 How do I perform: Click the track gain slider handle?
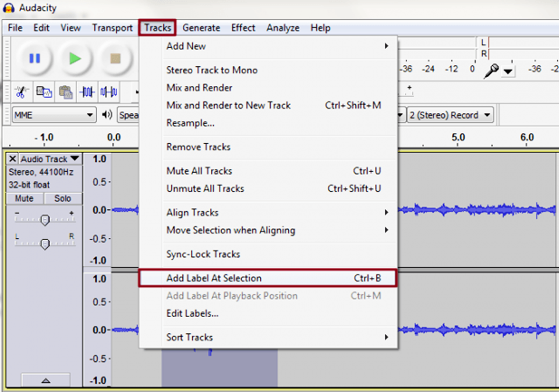pyautogui.click(x=45, y=220)
